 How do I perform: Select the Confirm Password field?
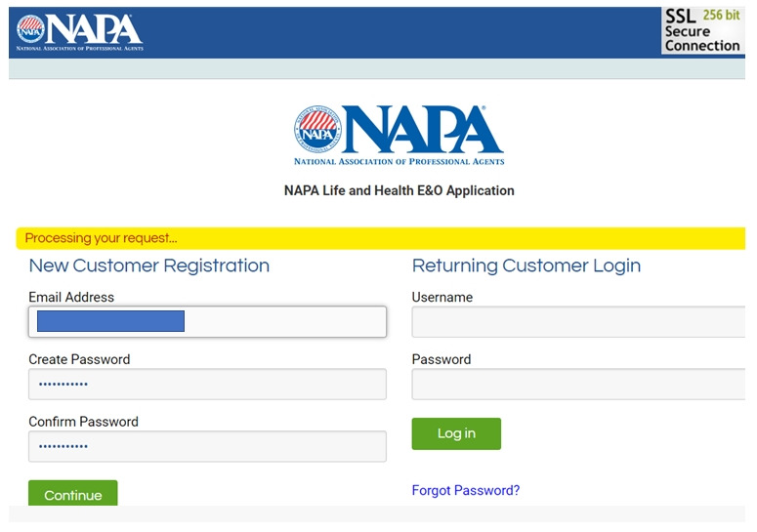click(x=208, y=446)
